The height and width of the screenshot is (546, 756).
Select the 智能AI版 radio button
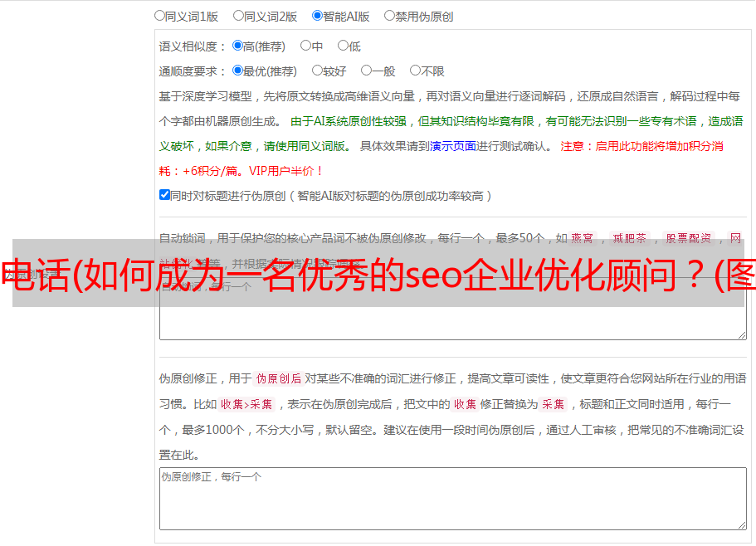[317, 15]
